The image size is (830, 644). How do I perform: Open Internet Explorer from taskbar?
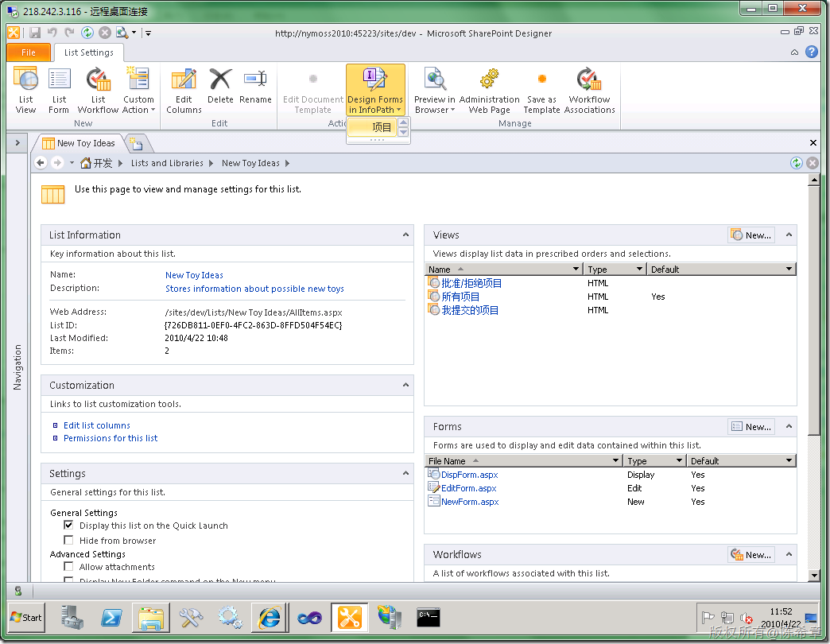coord(270,618)
